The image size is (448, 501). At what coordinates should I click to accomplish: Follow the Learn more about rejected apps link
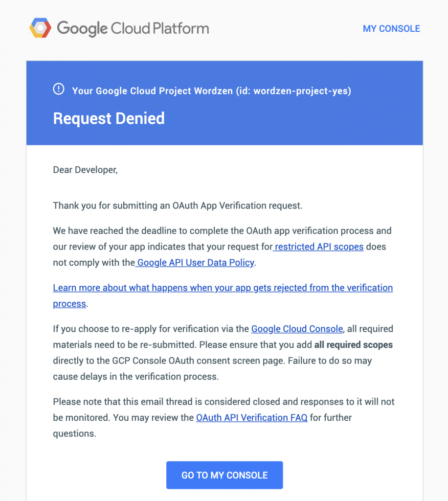point(223,296)
